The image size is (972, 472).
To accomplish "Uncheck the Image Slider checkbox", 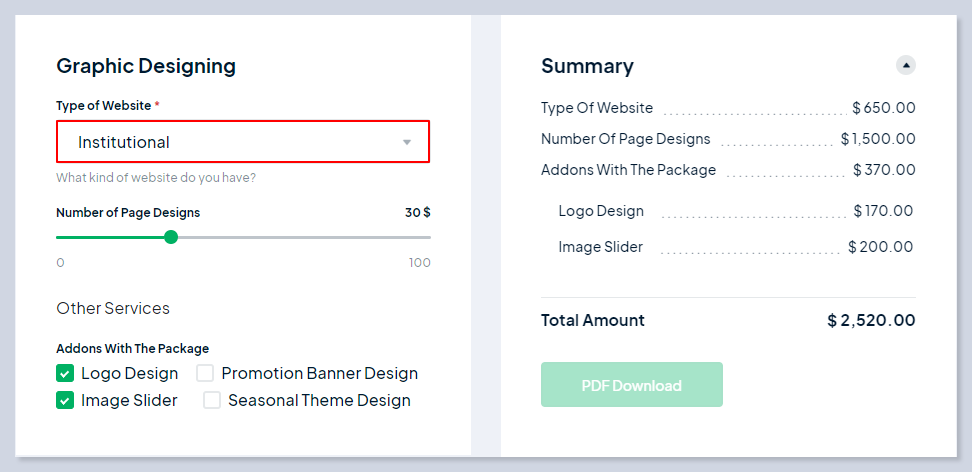I will tap(65, 401).
